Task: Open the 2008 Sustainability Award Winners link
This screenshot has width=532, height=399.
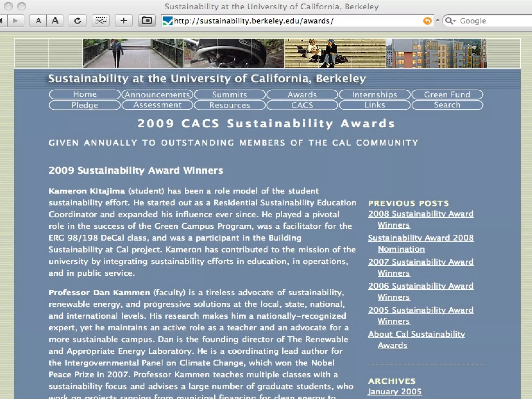Action: (421, 214)
